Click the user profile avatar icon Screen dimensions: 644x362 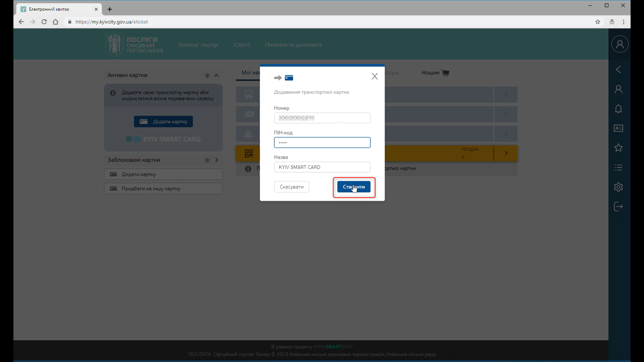click(620, 44)
